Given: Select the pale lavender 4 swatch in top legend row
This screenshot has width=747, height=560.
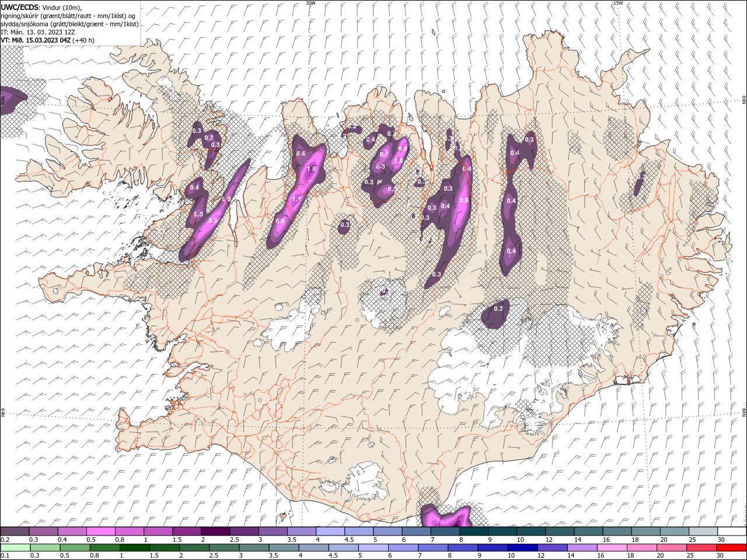Looking at the screenshot, I should pos(330,531).
